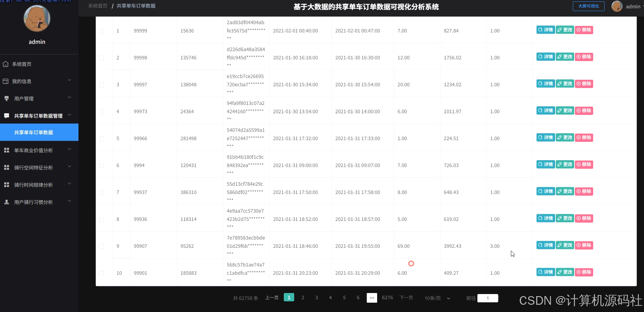Click the 单车商业价值分析 grid icon
644x312 pixels.
point(7,150)
